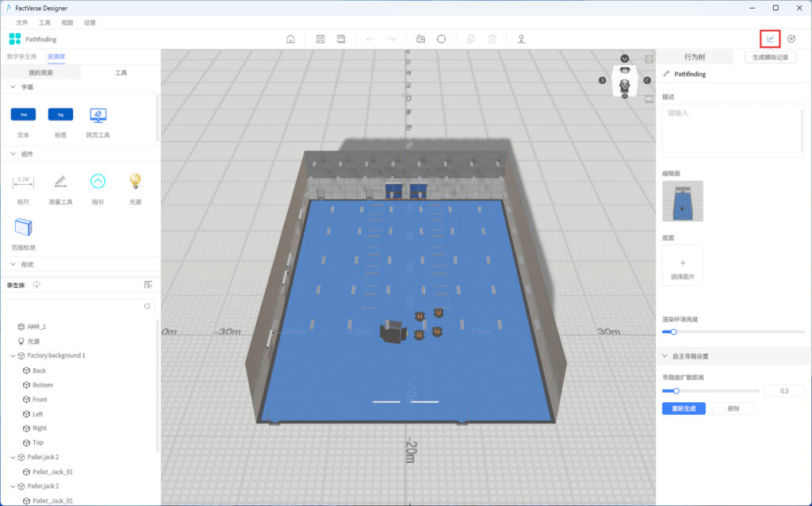Open the 文件 menu

pos(21,23)
